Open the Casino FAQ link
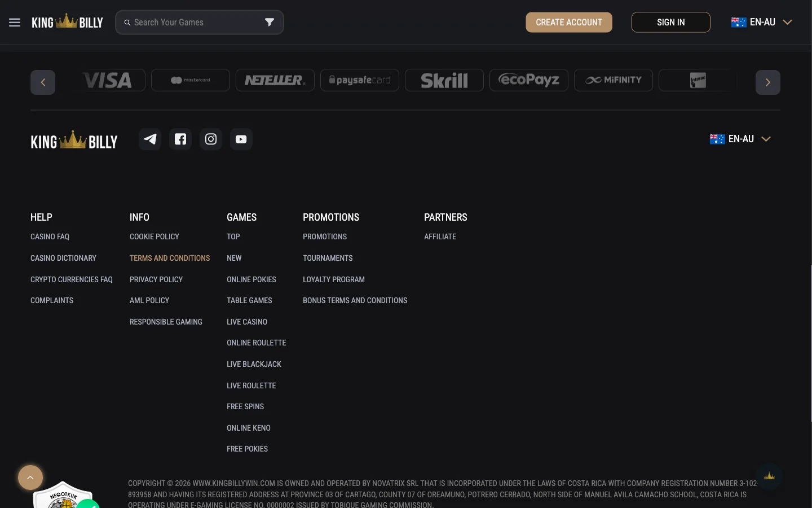 50,237
